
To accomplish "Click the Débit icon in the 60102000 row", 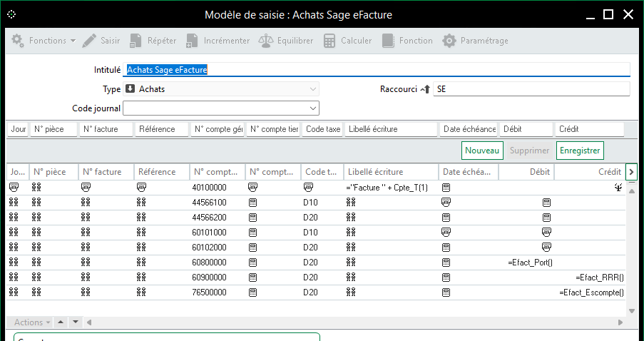I will 546,248.
